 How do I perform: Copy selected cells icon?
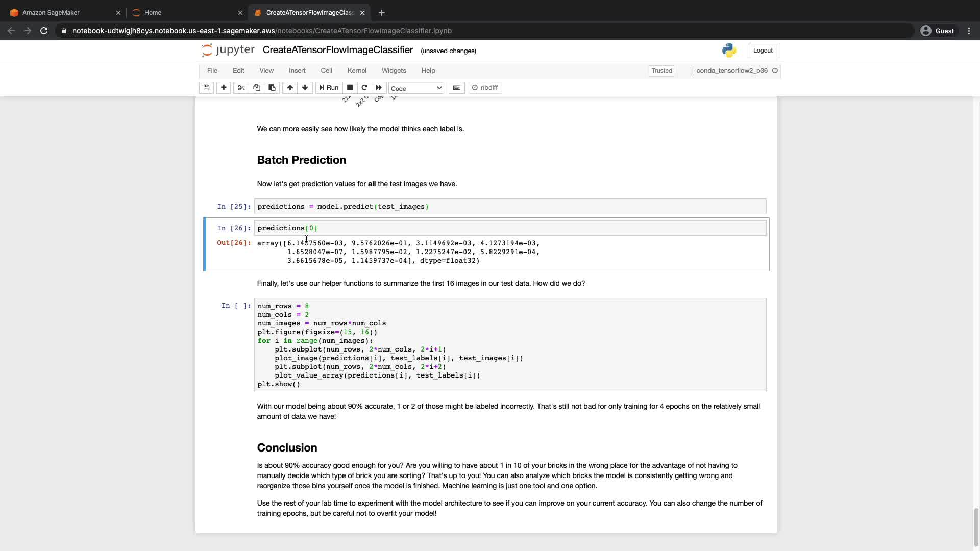[257, 88]
